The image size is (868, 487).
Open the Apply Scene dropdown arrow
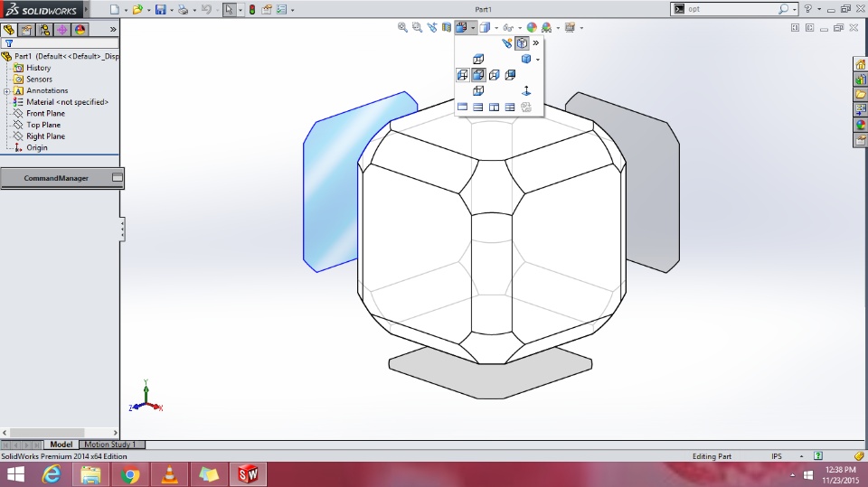pos(558,28)
